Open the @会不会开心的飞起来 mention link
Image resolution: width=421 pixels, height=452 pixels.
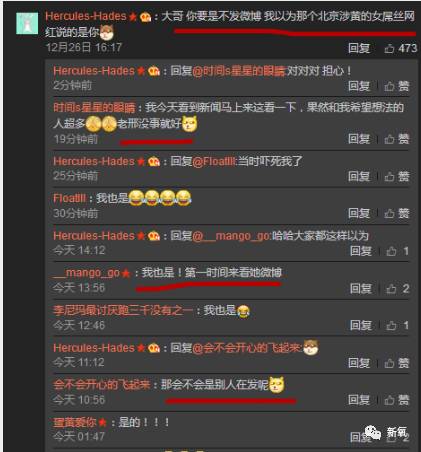247,348
